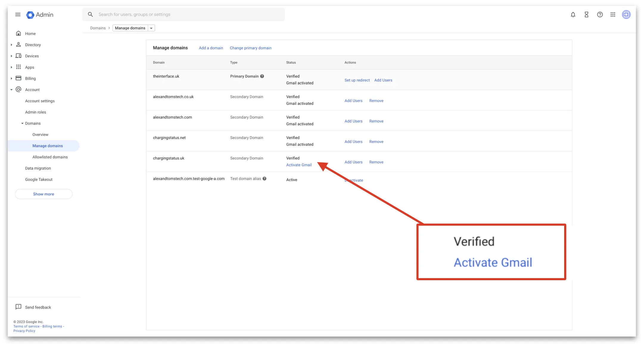Expand the Billing section arrow
The width and height of the screenshot is (644, 344).
[11, 78]
